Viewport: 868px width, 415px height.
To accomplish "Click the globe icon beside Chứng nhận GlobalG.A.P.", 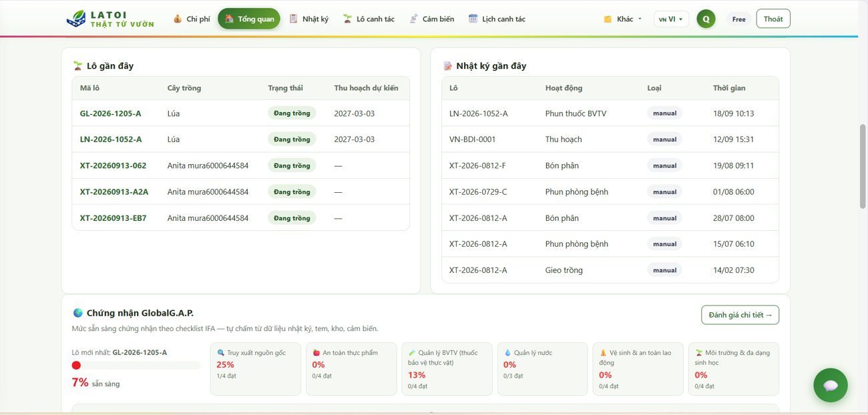I will tap(77, 313).
